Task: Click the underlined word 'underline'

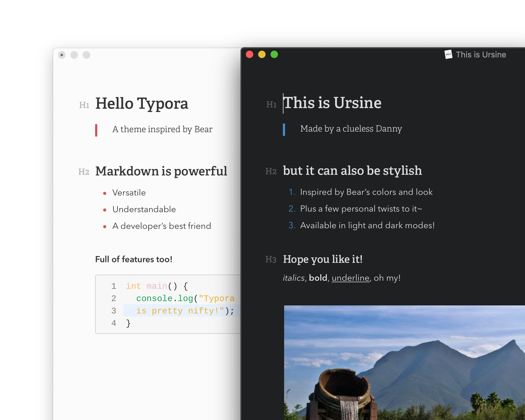Action: pyautogui.click(x=351, y=278)
